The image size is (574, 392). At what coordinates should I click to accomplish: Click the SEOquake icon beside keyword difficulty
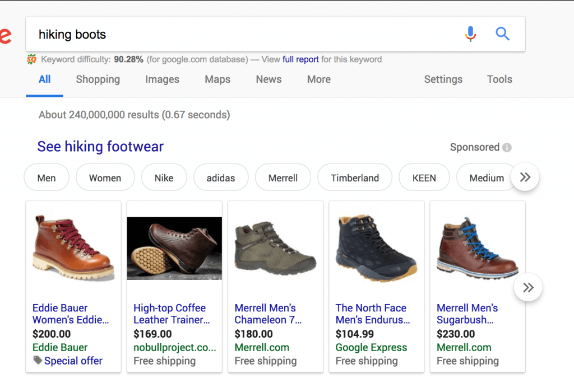click(30, 59)
